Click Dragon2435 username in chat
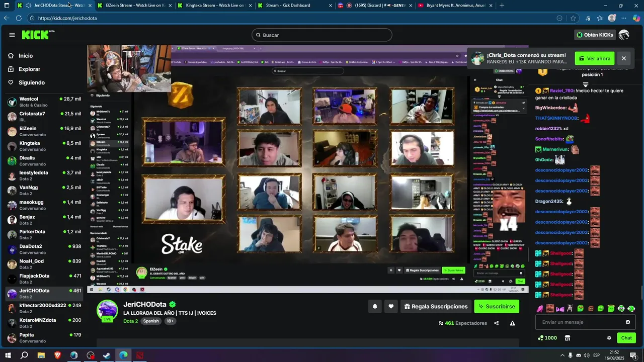Viewport: 644px width, 362px height. (549, 202)
